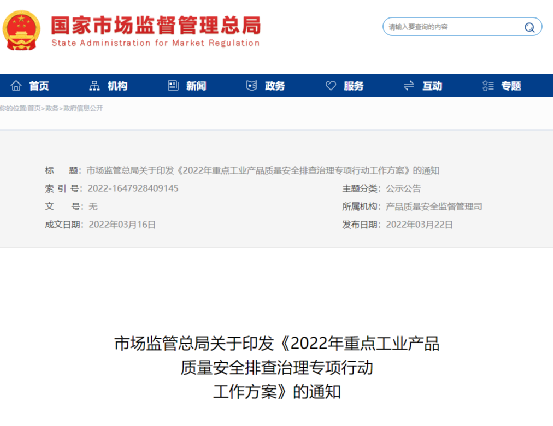Open the 互动 navigation item
This screenshot has height=426, width=553.
click(432, 86)
